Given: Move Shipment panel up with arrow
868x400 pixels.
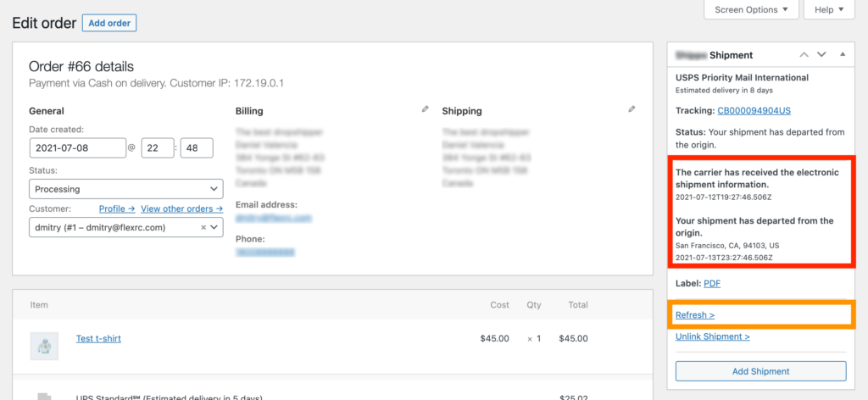Looking at the screenshot, I should (x=804, y=54).
